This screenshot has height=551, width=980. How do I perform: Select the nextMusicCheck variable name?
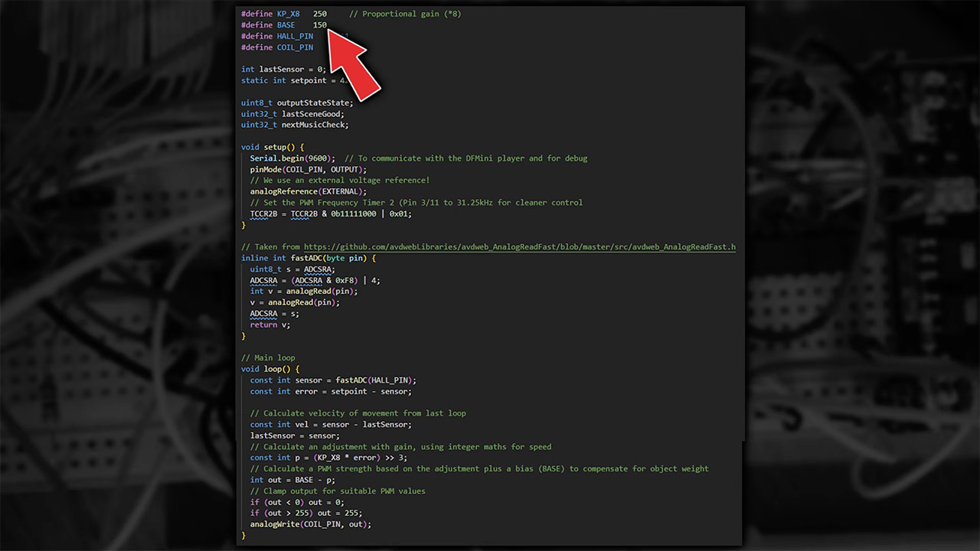click(315, 125)
